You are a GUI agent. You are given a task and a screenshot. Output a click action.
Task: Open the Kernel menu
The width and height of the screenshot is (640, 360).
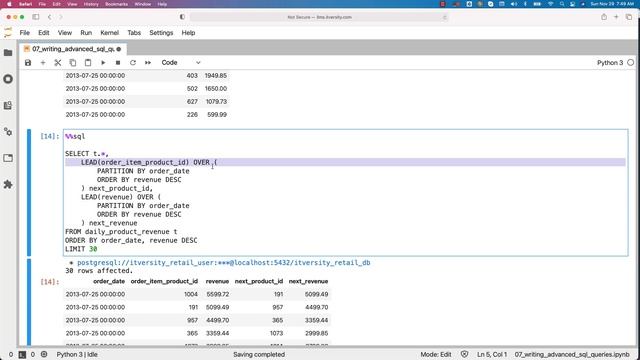coord(109,33)
